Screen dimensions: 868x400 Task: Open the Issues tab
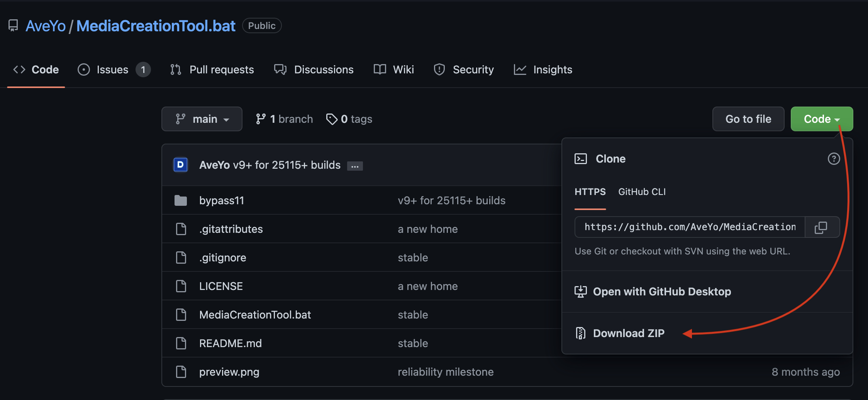click(x=114, y=69)
